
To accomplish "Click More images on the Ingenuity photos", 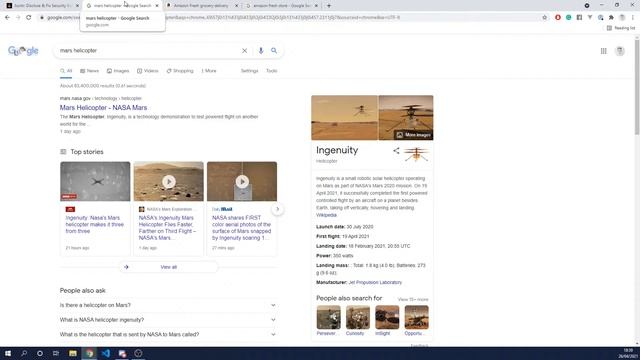I will tap(413, 135).
